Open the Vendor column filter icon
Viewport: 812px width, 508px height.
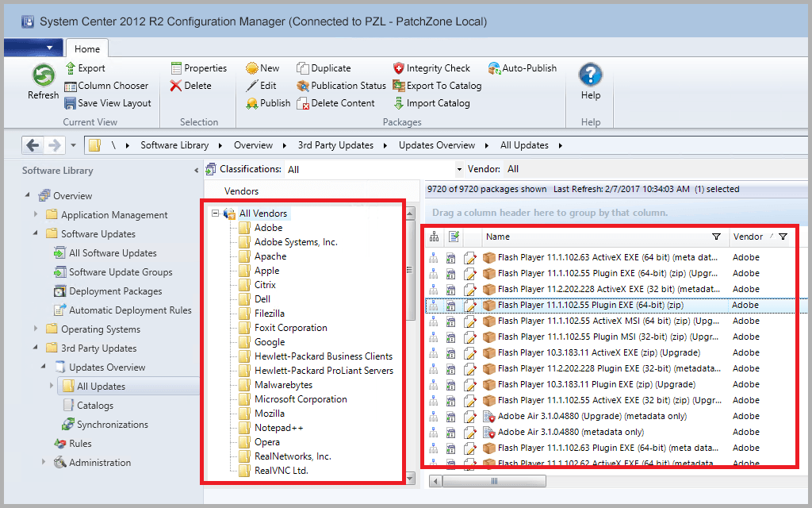[783, 237]
